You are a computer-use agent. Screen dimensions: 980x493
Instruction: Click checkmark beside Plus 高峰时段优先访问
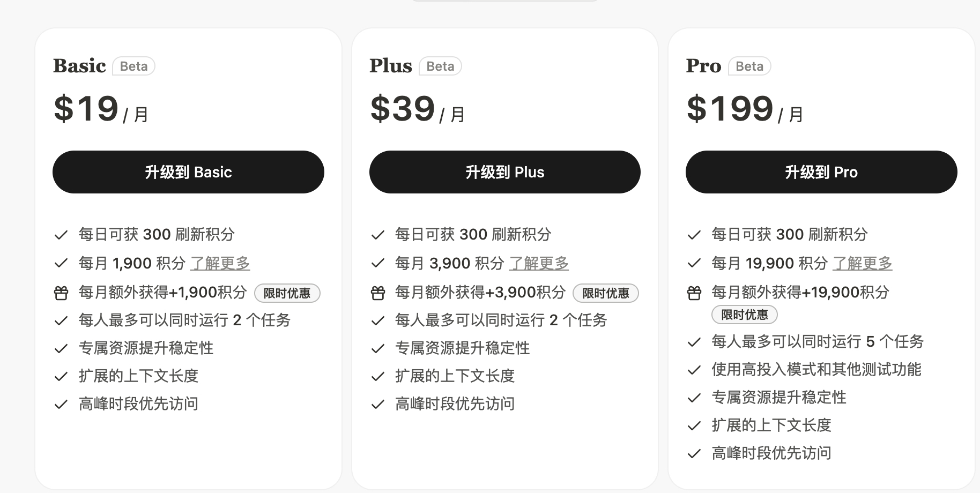pyautogui.click(x=378, y=404)
